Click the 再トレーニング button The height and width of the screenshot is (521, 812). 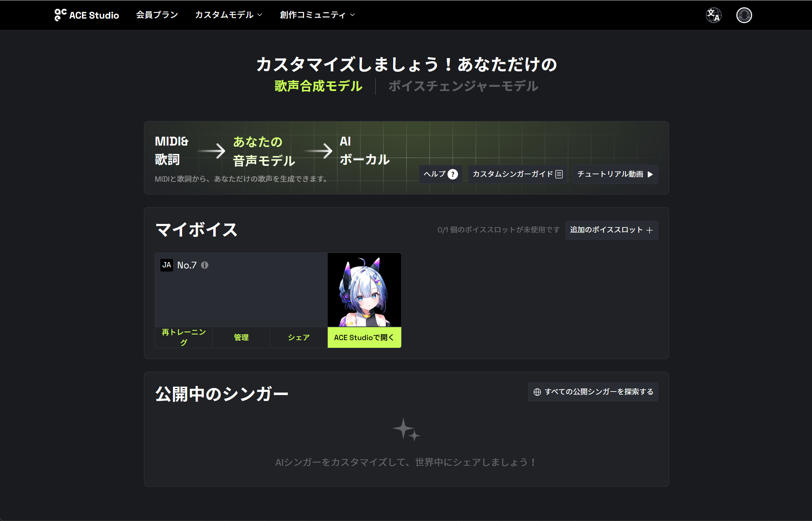[x=183, y=337]
